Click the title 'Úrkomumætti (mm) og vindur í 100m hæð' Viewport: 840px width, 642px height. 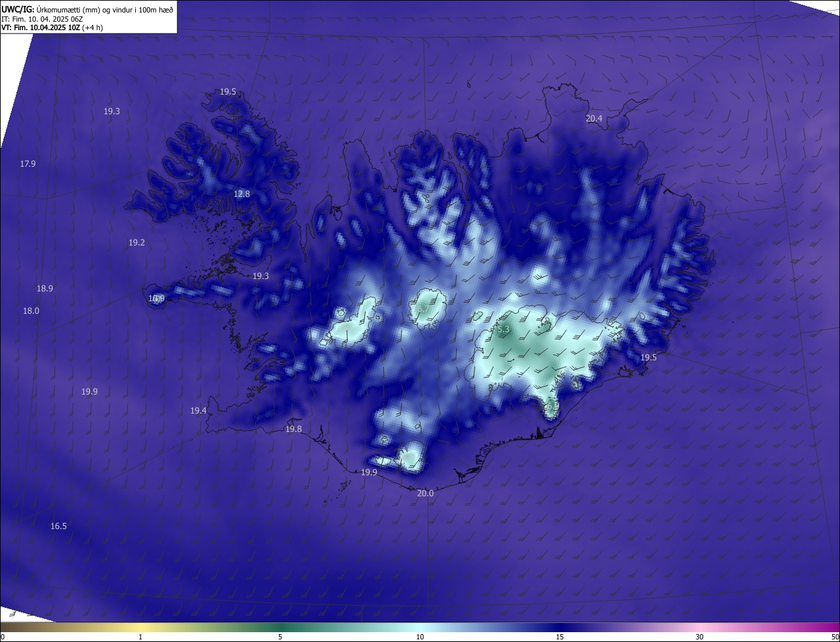(104, 9)
